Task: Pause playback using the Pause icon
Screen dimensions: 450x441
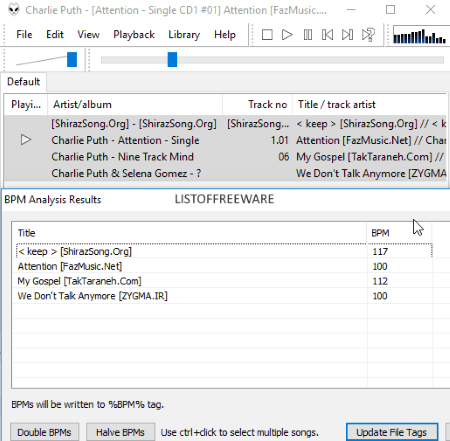Action: [x=308, y=35]
